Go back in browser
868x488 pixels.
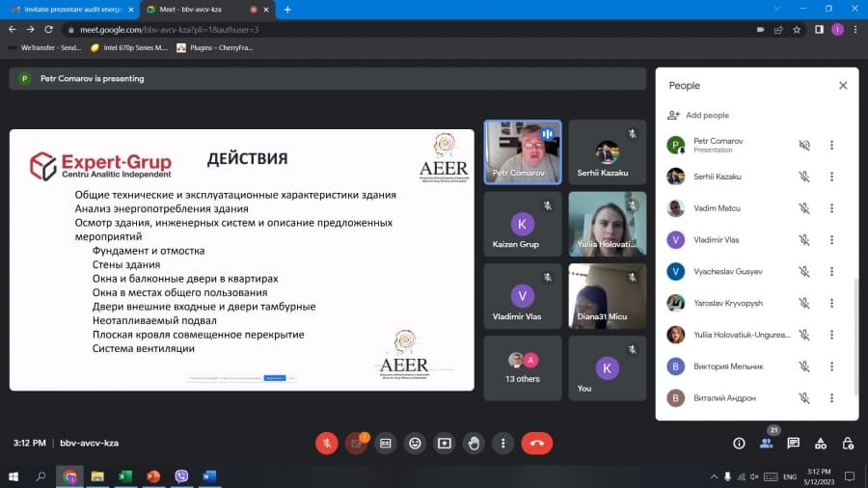pyautogui.click(x=13, y=29)
